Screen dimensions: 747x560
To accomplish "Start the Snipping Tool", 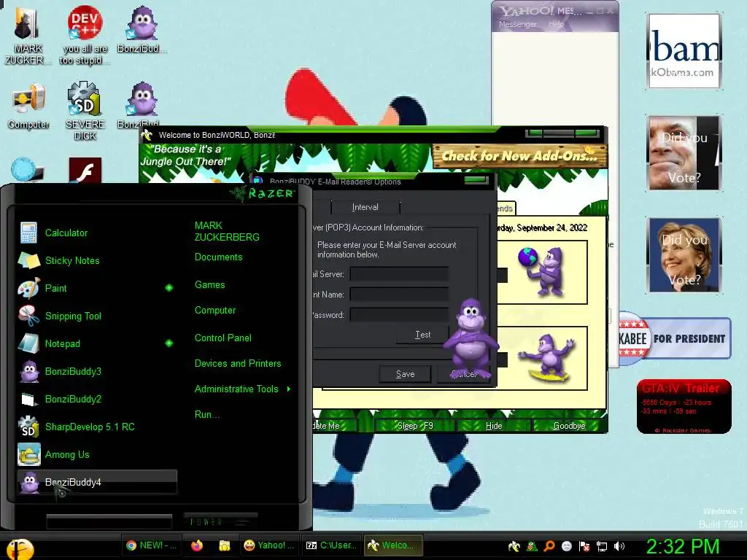I will (x=97, y=316).
